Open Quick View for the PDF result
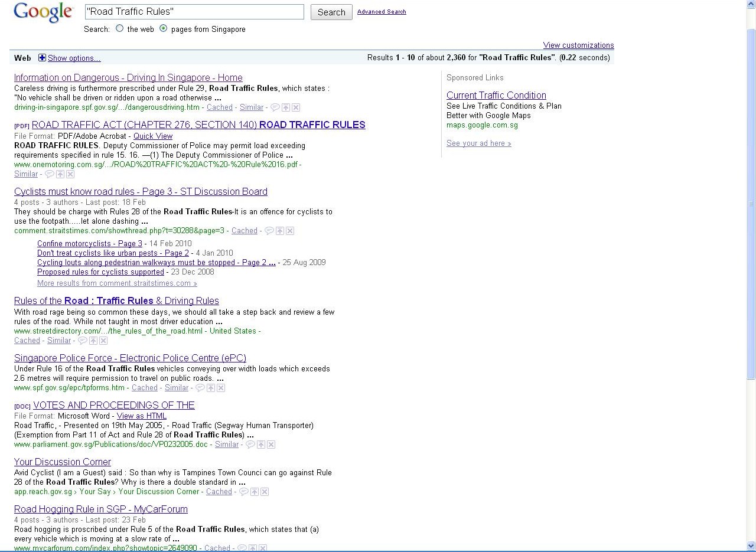756x552 pixels. pos(153,136)
